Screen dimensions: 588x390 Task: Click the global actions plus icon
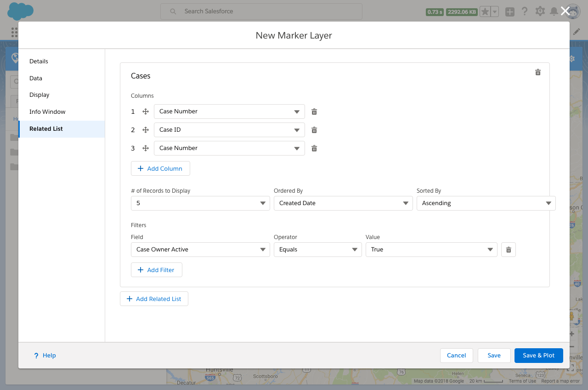510,12
